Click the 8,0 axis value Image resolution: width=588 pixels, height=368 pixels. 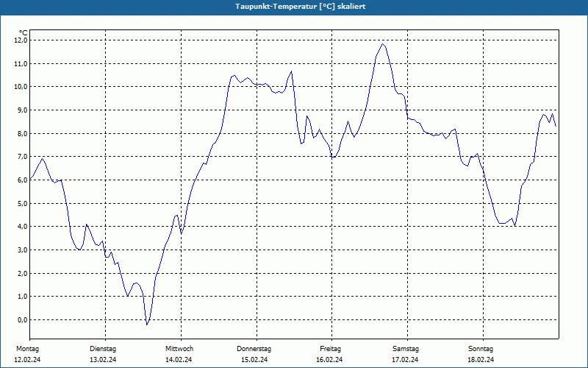point(22,134)
